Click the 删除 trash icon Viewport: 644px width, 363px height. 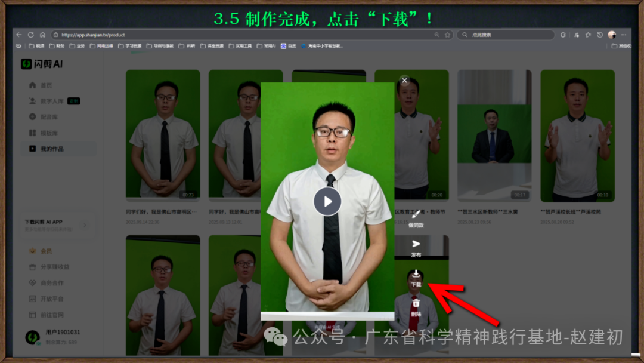point(416,304)
